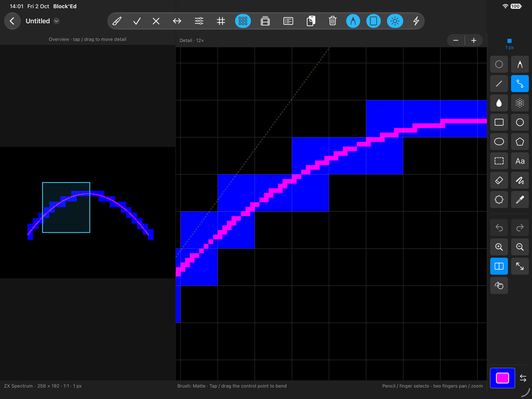
Task: Increase detail zoom with plus button
Action: click(474, 40)
